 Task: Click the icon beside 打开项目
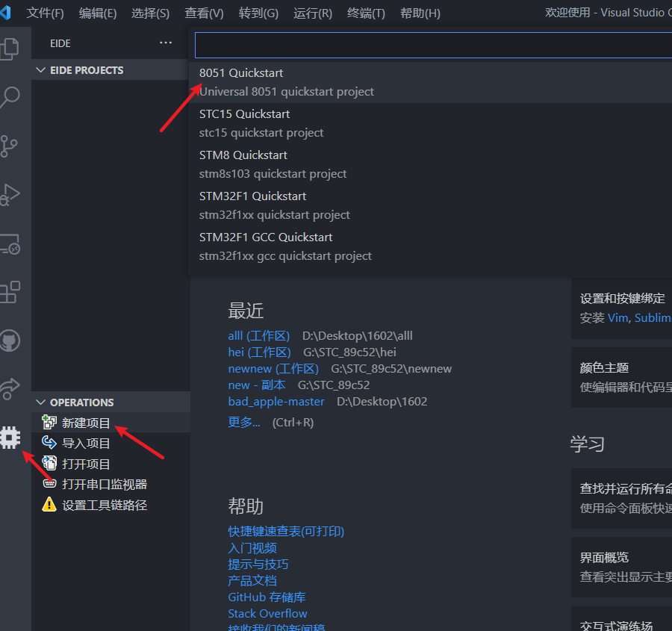point(49,463)
